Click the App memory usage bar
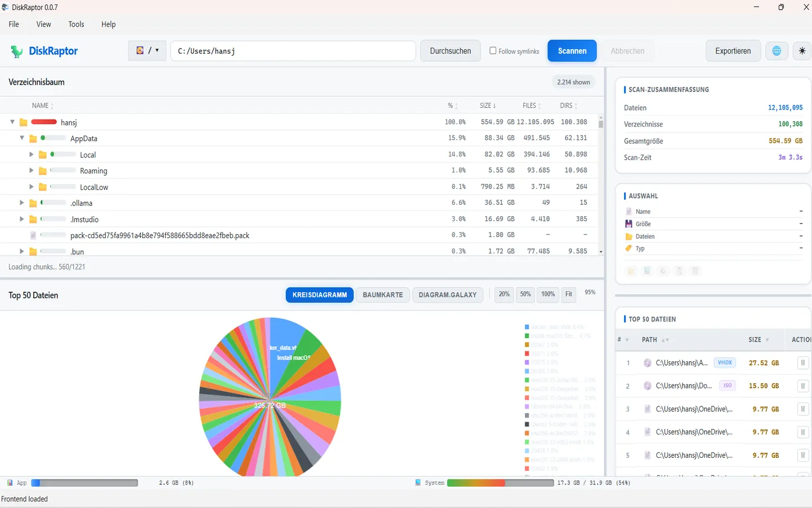812x508 pixels. pyautogui.click(x=85, y=483)
